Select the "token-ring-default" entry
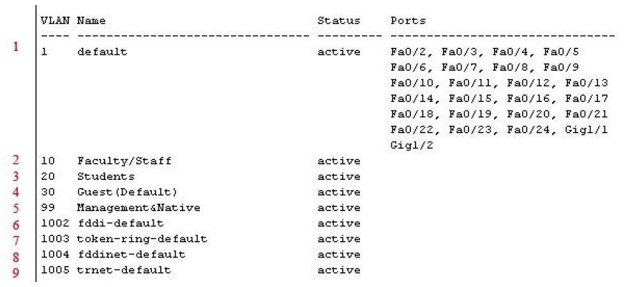This screenshot has height=287, width=644. coord(142,239)
